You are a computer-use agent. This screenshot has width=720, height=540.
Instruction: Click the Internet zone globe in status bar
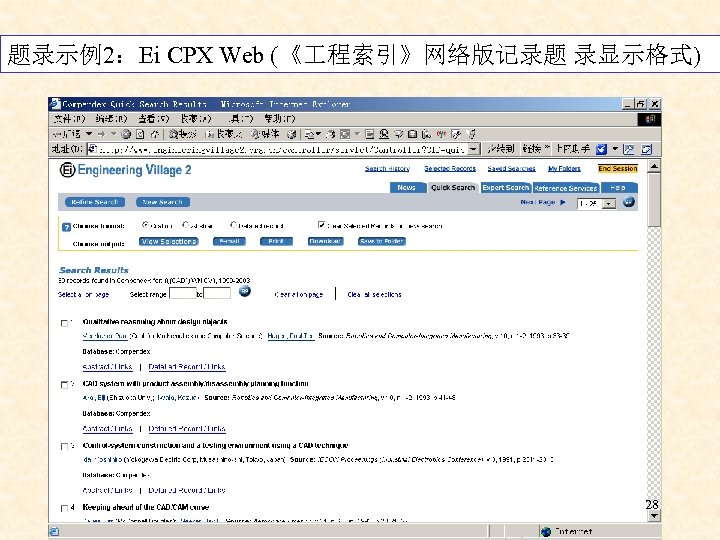[x=546, y=531]
